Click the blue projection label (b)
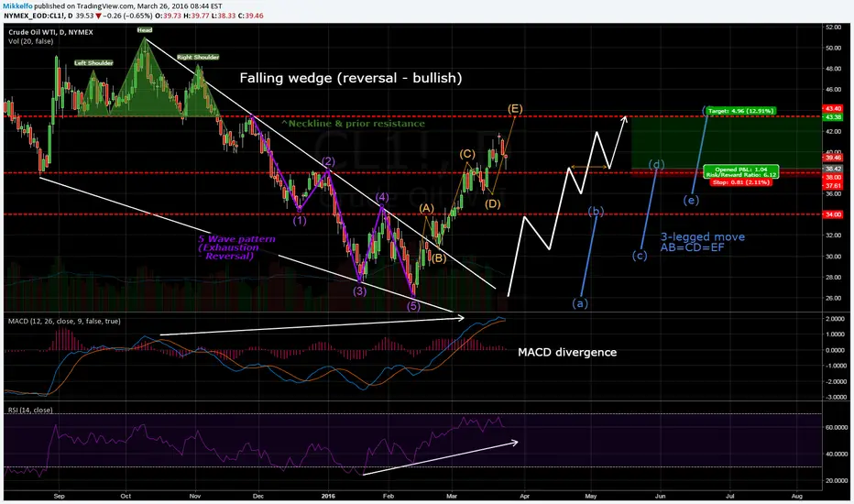Image resolution: width=854 pixels, height=504 pixels. click(596, 212)
